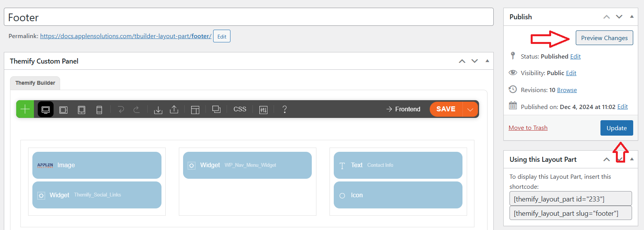Viewport: 644px width, 230px height.
Task: Click the Icon module circle icon
Action: point(342,196)
